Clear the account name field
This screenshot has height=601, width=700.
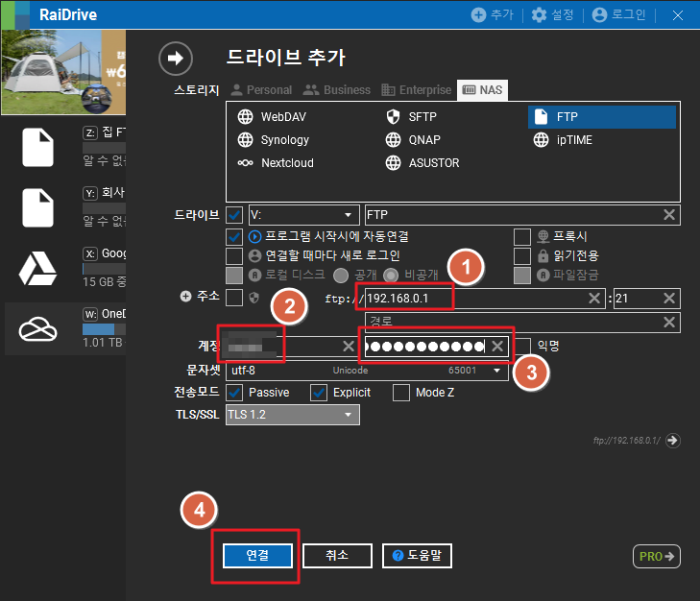pos(349,346)
